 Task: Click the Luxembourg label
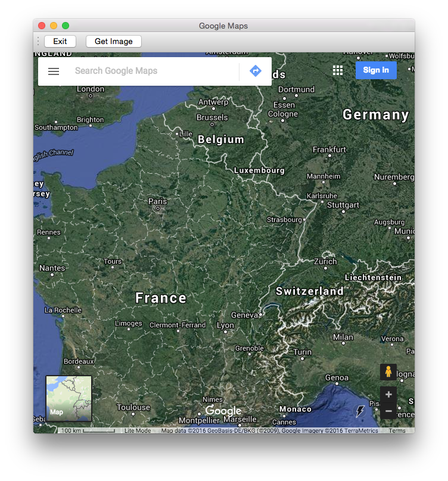pos(259,170)
